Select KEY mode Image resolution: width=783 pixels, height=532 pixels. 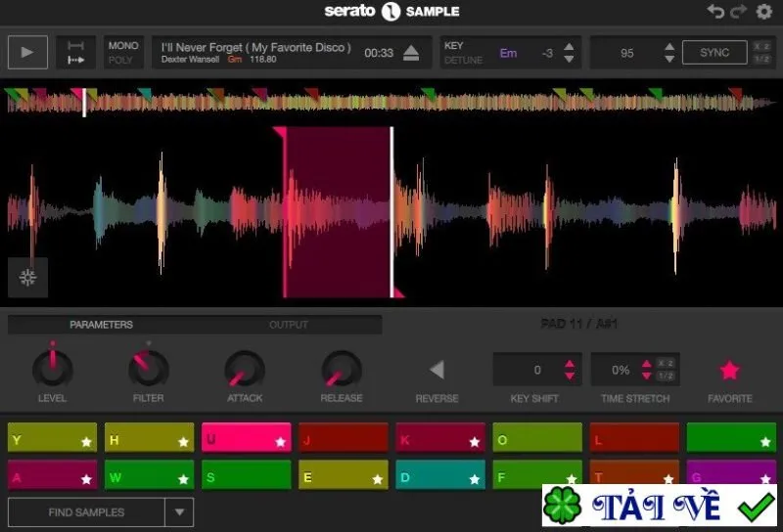pos(453,45)
